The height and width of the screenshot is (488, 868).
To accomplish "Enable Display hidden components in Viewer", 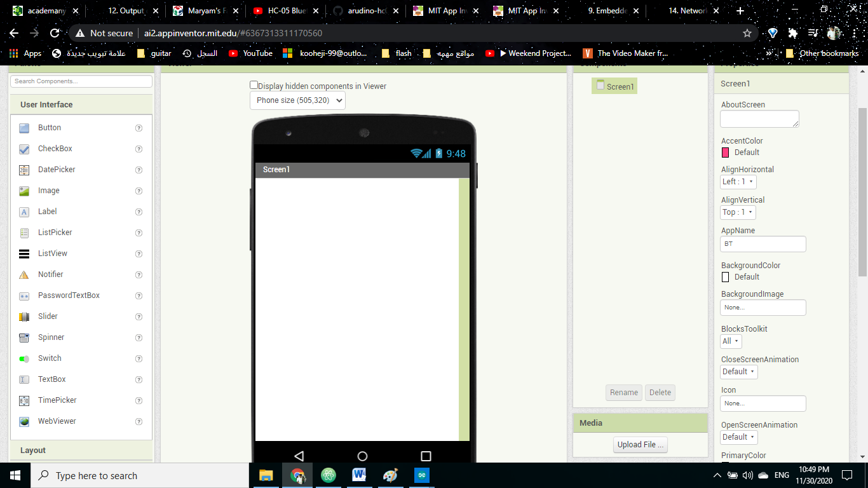I will [x=254, y=85].
